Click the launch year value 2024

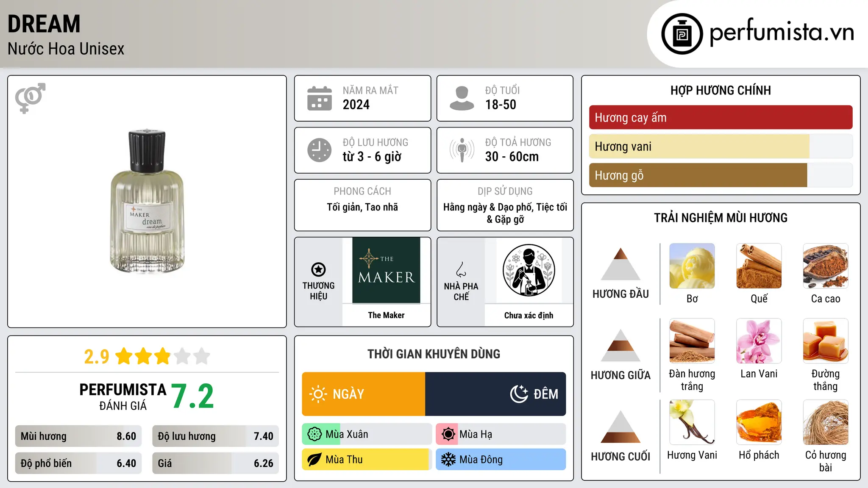pos(356,105)
